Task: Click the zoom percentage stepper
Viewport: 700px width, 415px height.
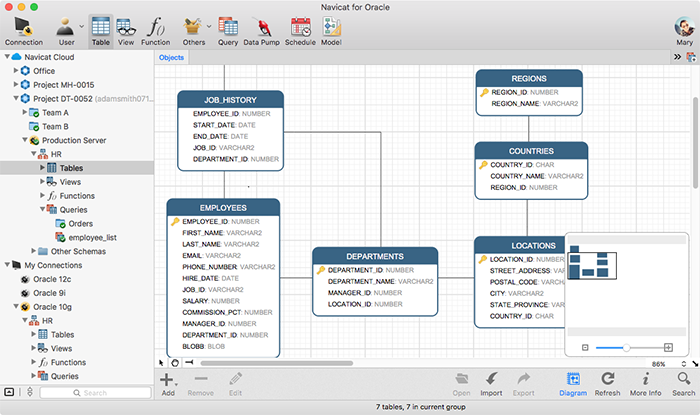Action: pos(683,364)
